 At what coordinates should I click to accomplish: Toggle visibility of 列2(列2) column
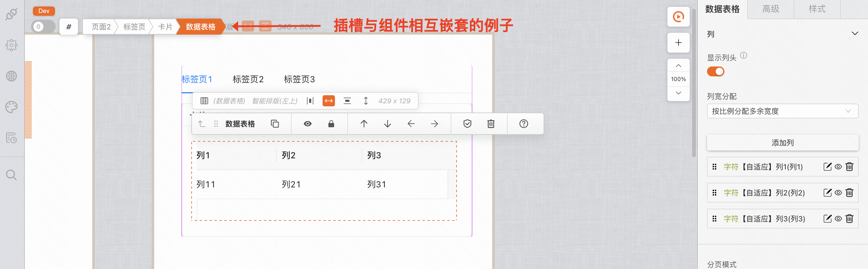click(838, 193)
